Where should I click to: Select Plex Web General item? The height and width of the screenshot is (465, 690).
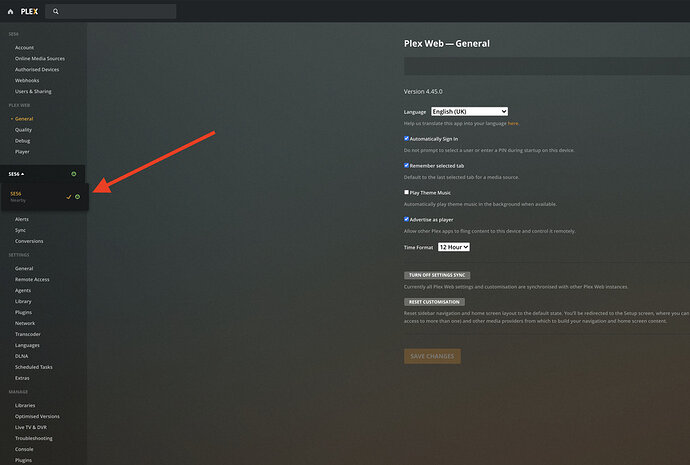click(x=24, y=119)
